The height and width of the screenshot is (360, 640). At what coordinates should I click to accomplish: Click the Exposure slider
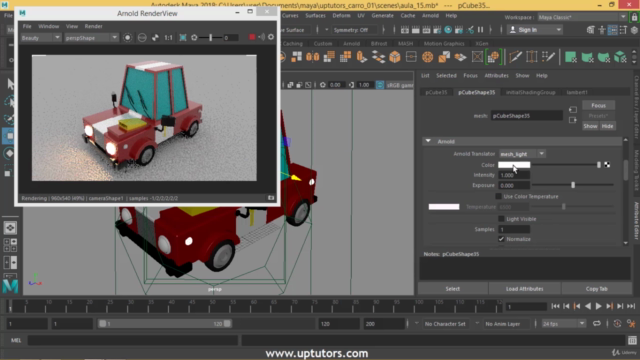tap(573, 185)
